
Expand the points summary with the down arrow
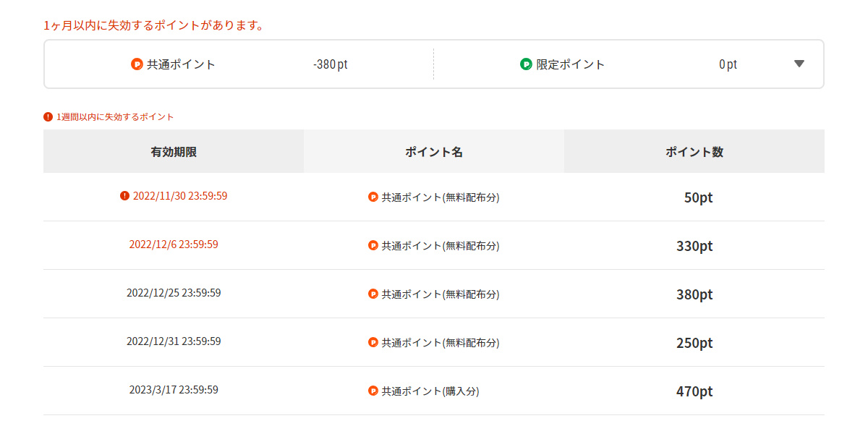(799, 64)
